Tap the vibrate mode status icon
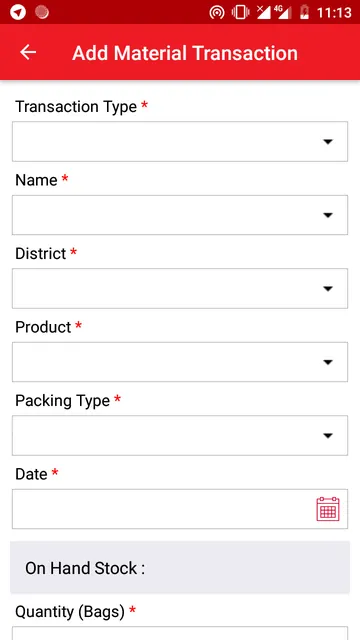This screenshot has width=360, height=640. point(240,12)
